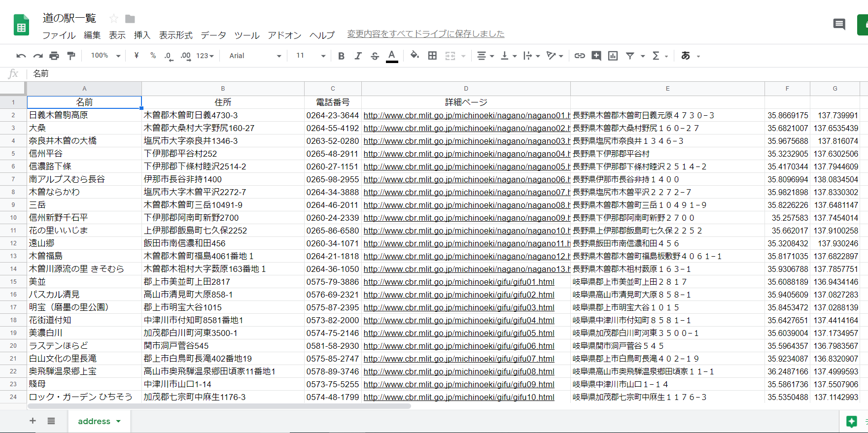868x433 pixels.
Task: Expand the merge cells type arrow
Action: coord(463,56)
